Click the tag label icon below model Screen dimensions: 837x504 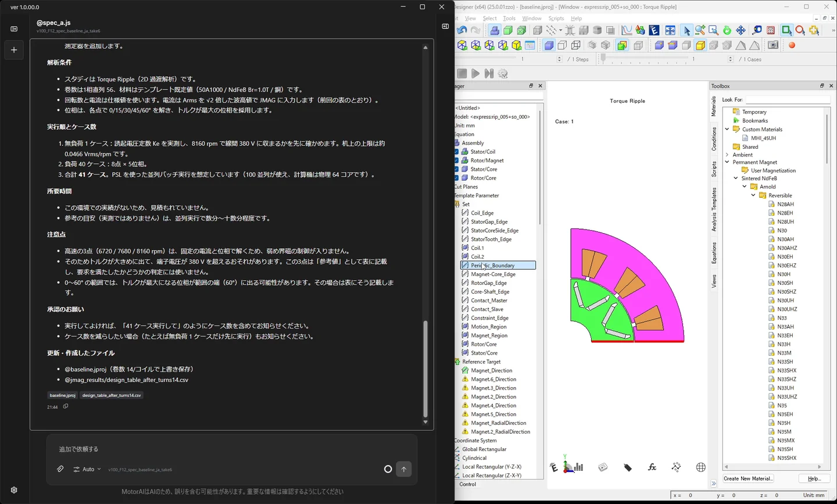click(628, 467)
